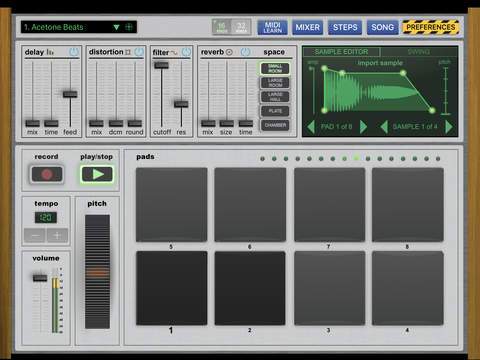Image resolution: width=480 pixels, height=360 pixels.
Task: Tap drum pad 1
Action: coord(172,288)
